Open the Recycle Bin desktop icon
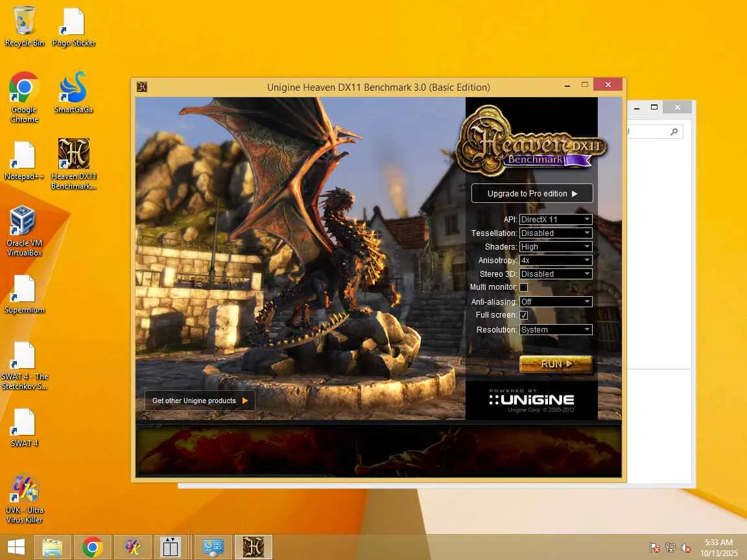Image resolution: width=747 pixels, height=560 pixels. (24, 27)
